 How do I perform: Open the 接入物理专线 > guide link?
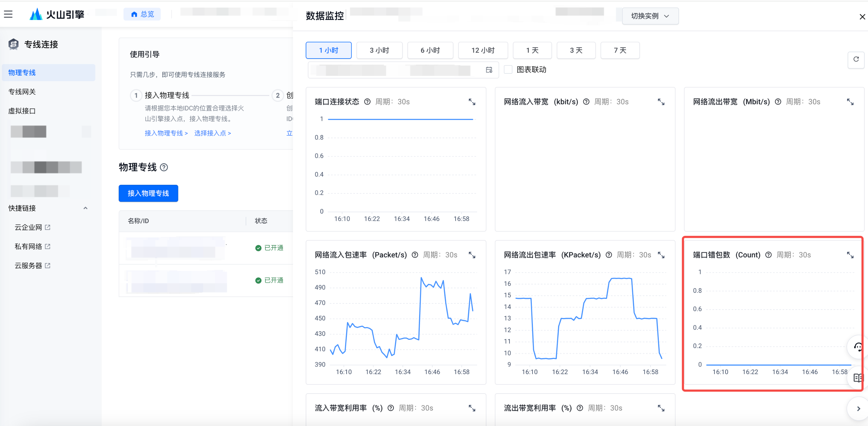(166, 133)
